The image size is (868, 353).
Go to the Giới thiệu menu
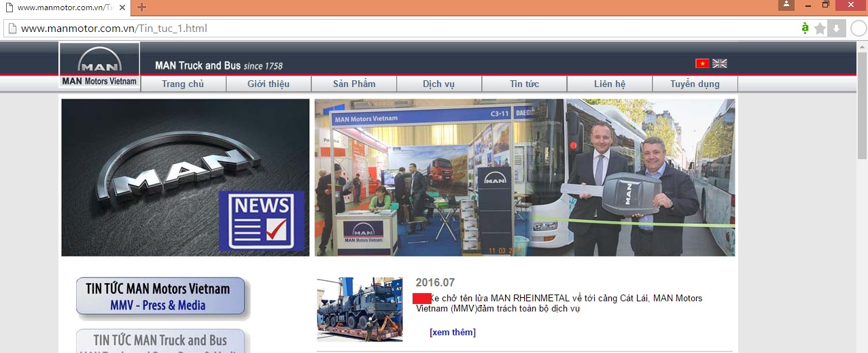click(x=268, y=84)
